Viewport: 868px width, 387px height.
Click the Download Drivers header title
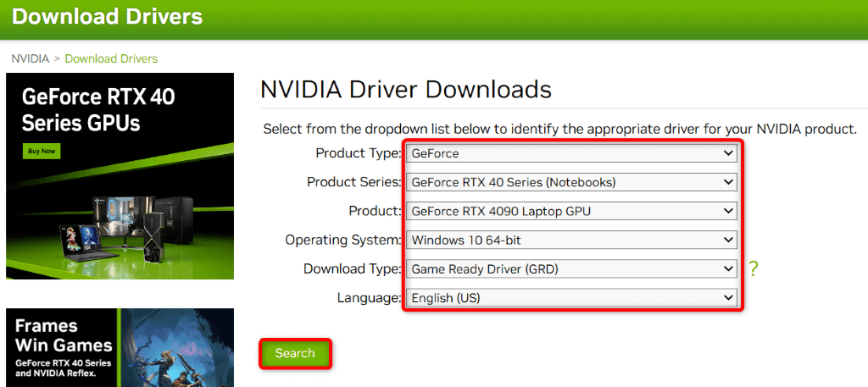click(107, 17)
